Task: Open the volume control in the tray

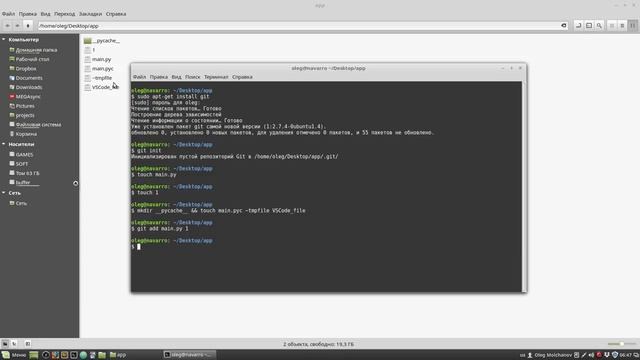Action: [591, 355]
